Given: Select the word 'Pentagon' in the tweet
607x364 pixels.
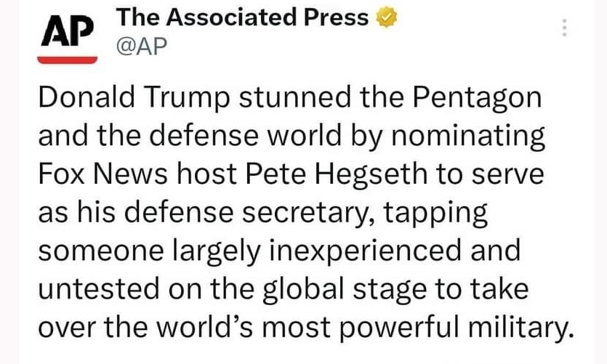Looking at the screenshot, I should (x=477, y=98).
